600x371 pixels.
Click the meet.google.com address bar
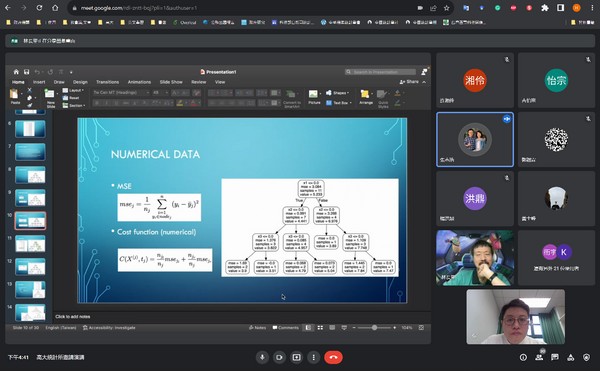(245, 8)
